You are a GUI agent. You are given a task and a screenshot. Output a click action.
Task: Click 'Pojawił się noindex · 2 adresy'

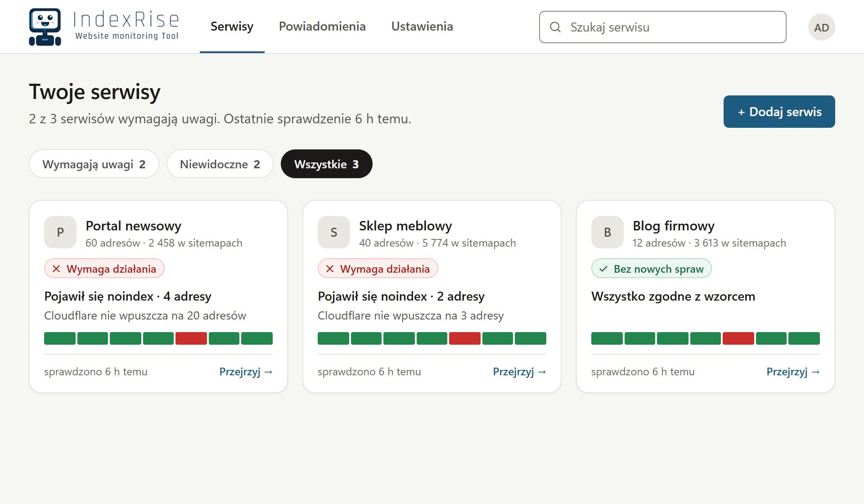401,297
